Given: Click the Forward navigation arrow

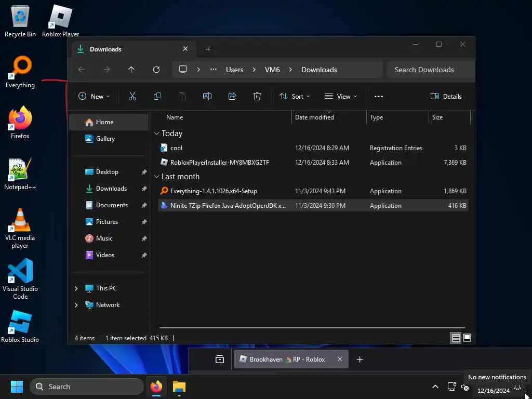Looking at the screenshot, I should (x=107, y=70).
